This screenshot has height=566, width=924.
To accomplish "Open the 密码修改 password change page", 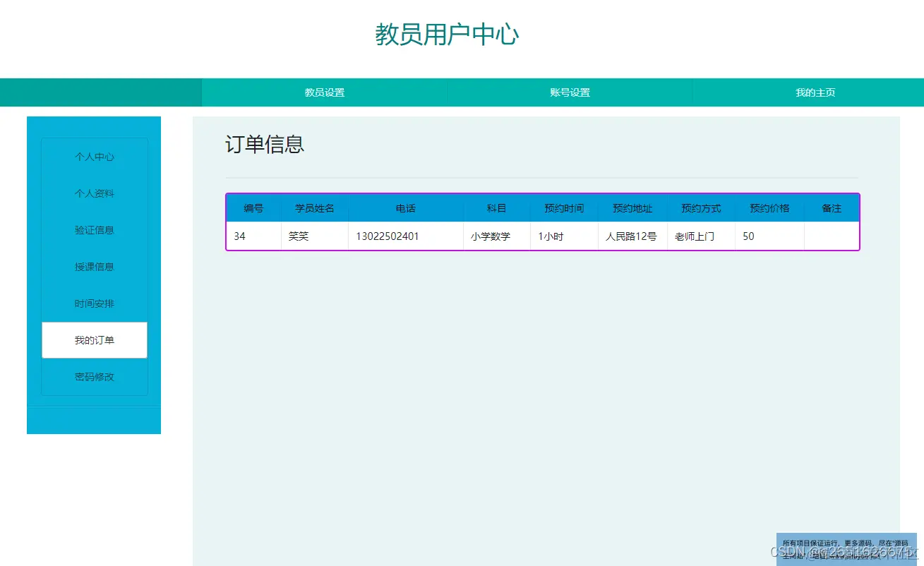I will tap(95, 376).
